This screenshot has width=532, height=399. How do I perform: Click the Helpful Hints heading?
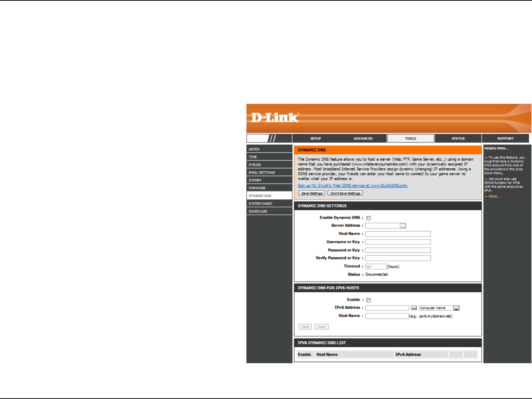[497, 148]
